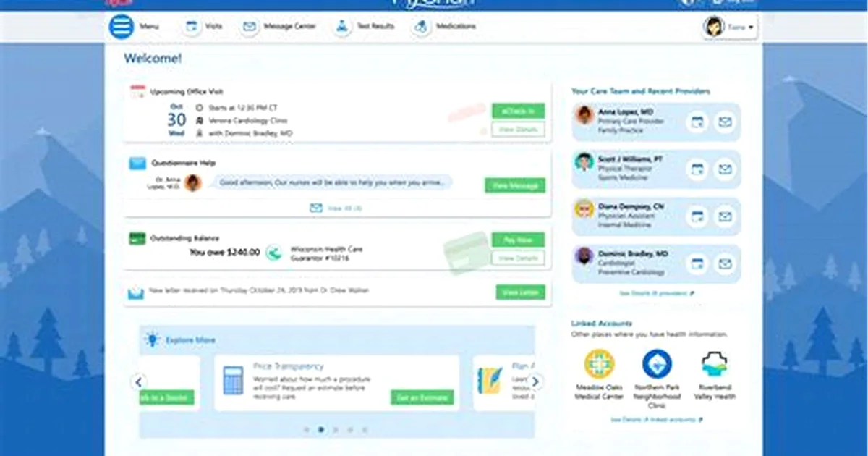
Task: Select the last carousel page dot
Action: coord(365,429)
